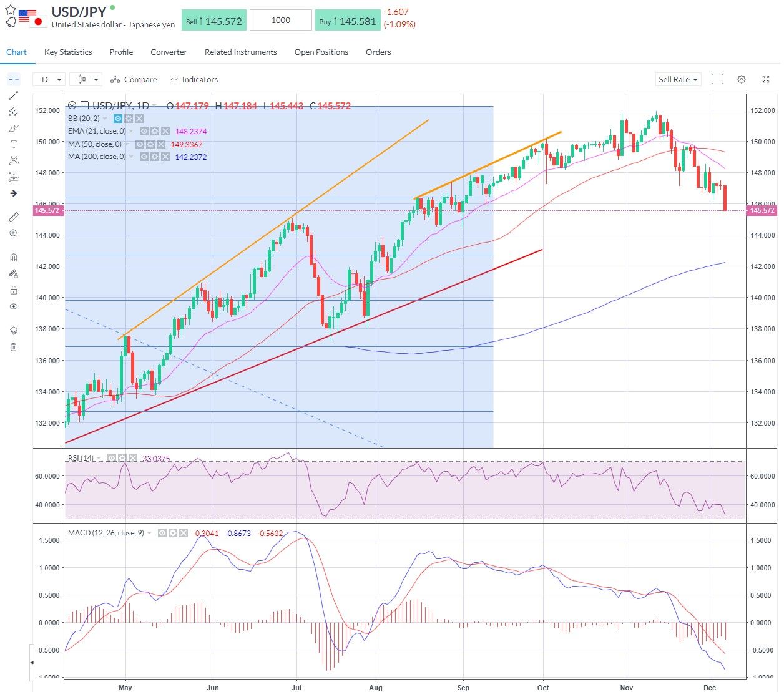The width and height of the screenshot is (784, 692).
Task: Enable magnet snapping mode
Action: tap(13, 257)
